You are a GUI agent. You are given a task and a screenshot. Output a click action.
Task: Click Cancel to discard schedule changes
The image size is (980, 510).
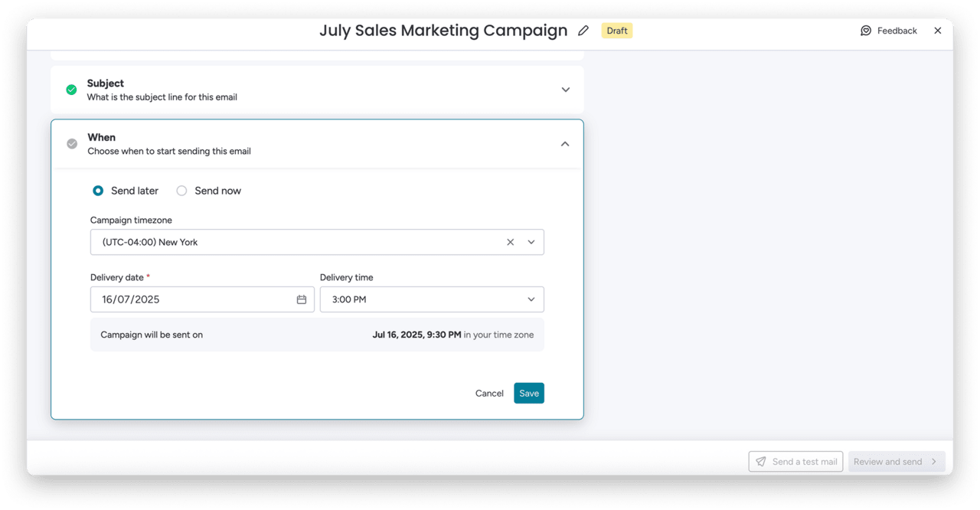[489, 393]
